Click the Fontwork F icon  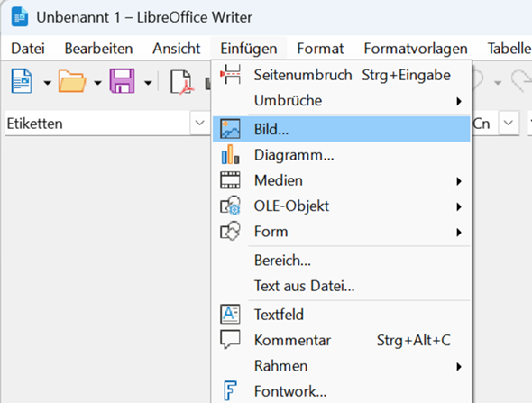pyautogui.click(x=230, y=390)
